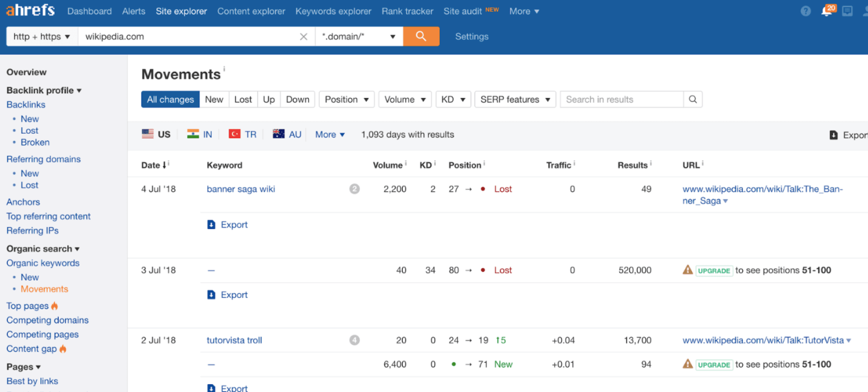Select the India flag country
This screenshot has height=392, width=868.
199,134
